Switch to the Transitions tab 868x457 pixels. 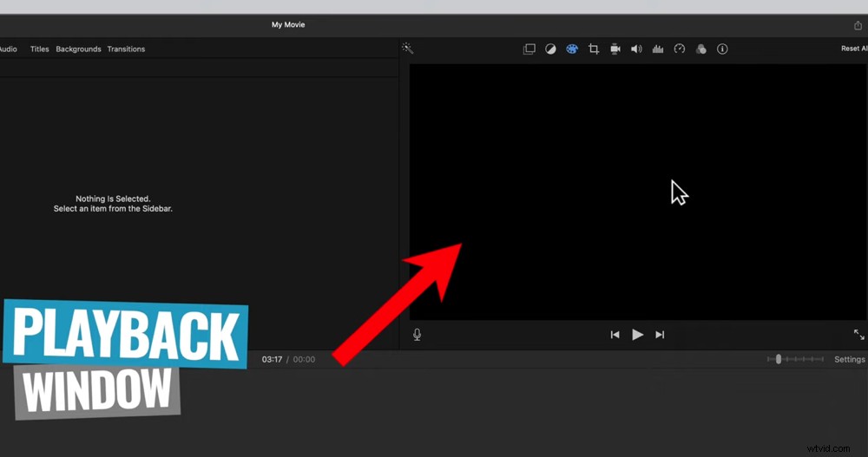pos(126,49)
